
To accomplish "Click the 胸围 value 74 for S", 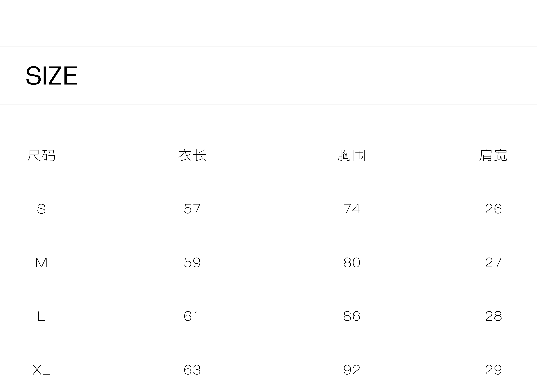I will pos(352,209).
